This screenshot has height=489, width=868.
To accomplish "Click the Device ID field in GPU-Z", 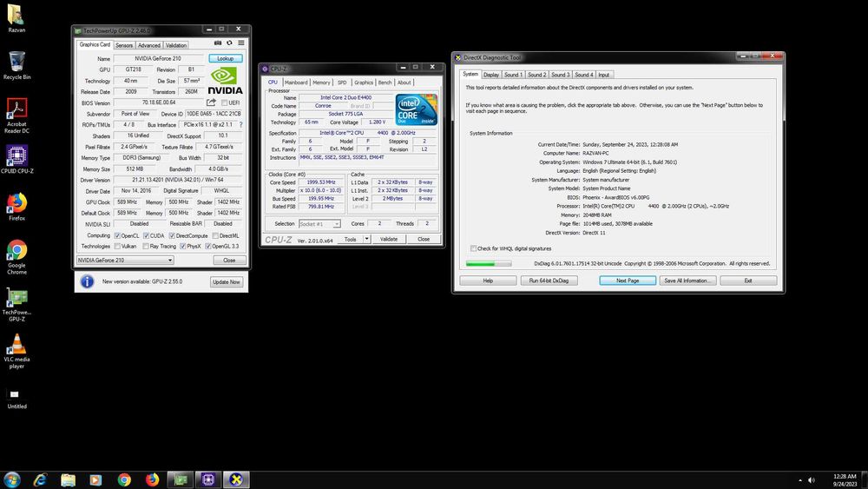I will 214,114.
